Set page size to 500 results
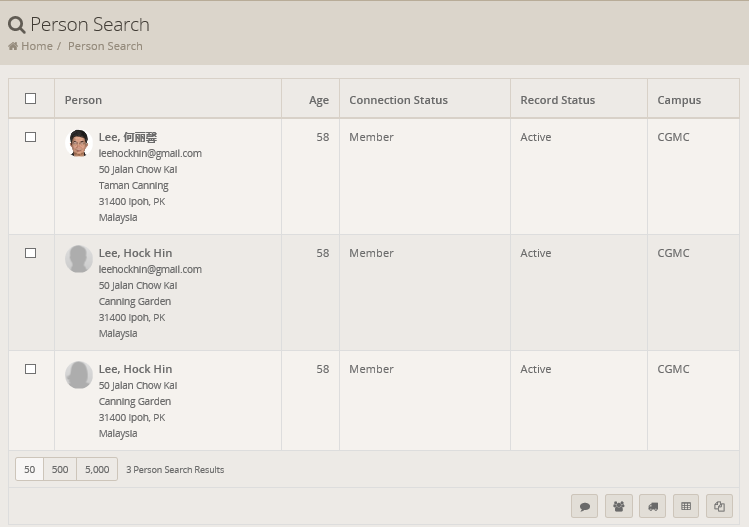Screen dimensions: 749x527 tap(60, 470)
